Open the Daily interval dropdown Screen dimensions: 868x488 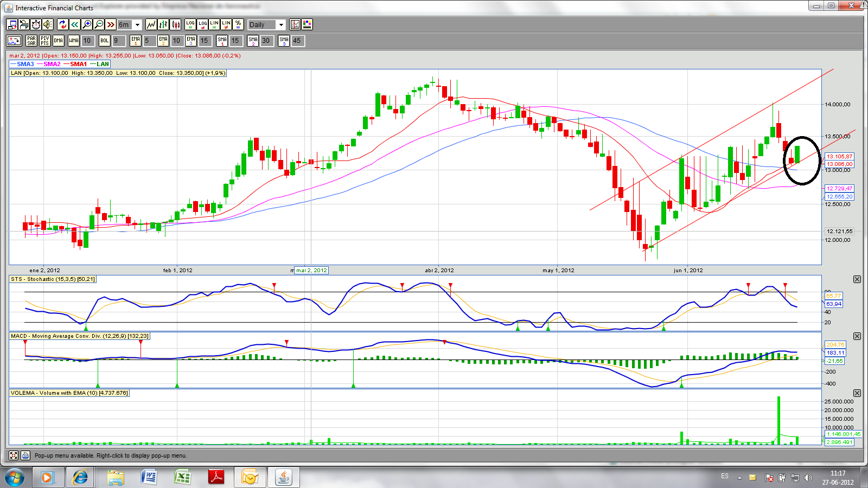280,25
